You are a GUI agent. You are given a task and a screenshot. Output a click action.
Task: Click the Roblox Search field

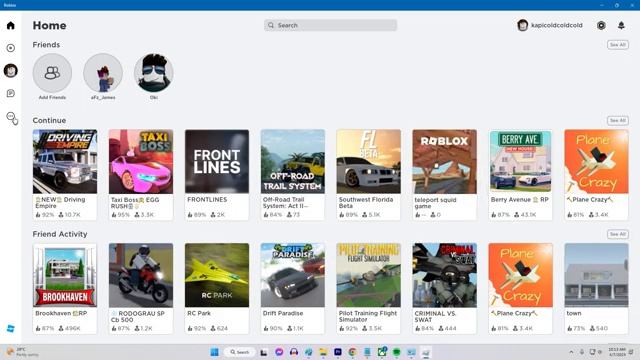coord(330,25)
